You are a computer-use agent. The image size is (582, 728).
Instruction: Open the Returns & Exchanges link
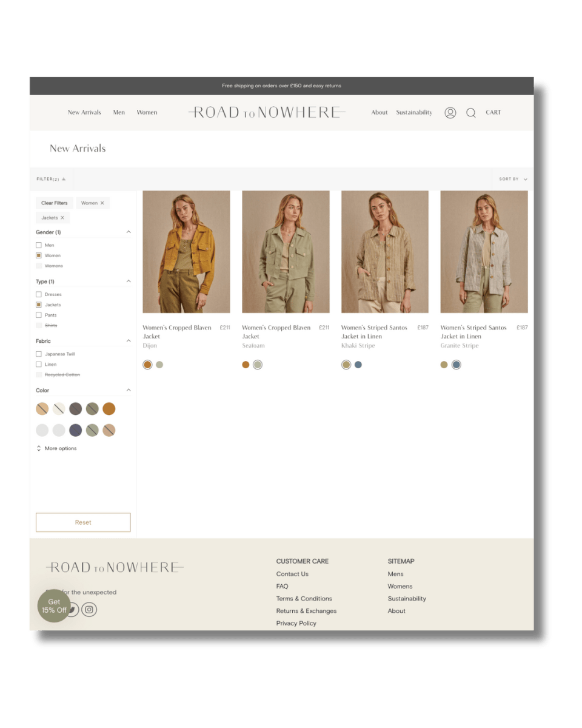[306, 611]
